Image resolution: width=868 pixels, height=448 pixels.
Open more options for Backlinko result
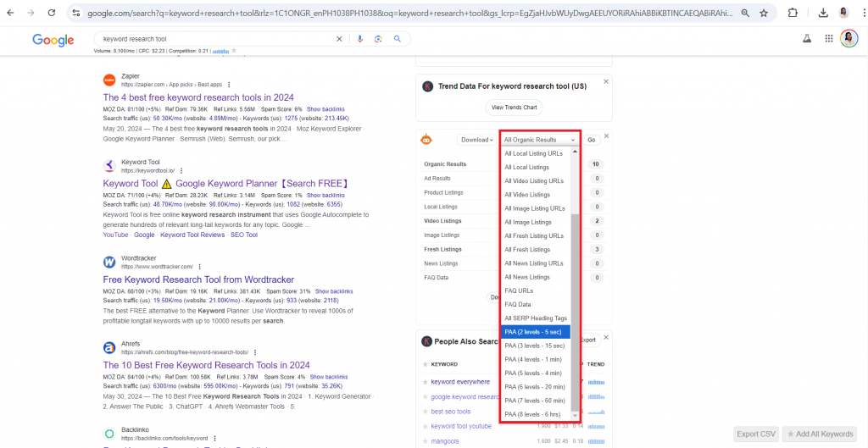click(x=214, y=438)
